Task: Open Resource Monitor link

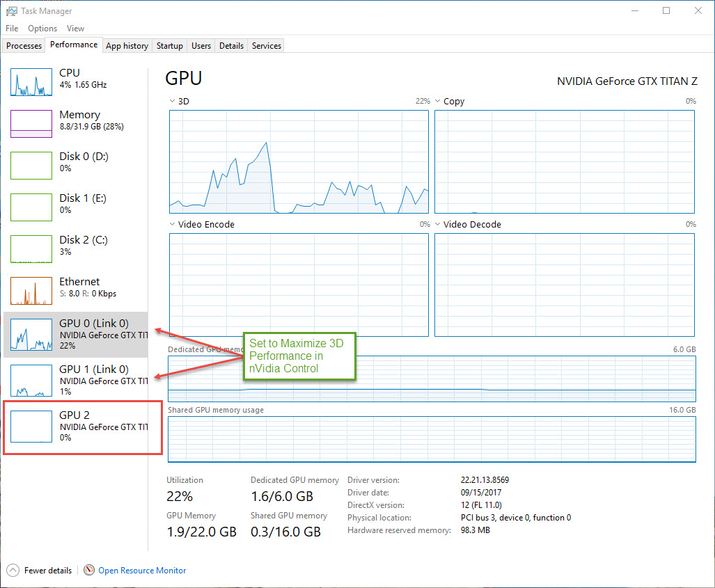Action: pyautogui.click(x=142, y=570)
